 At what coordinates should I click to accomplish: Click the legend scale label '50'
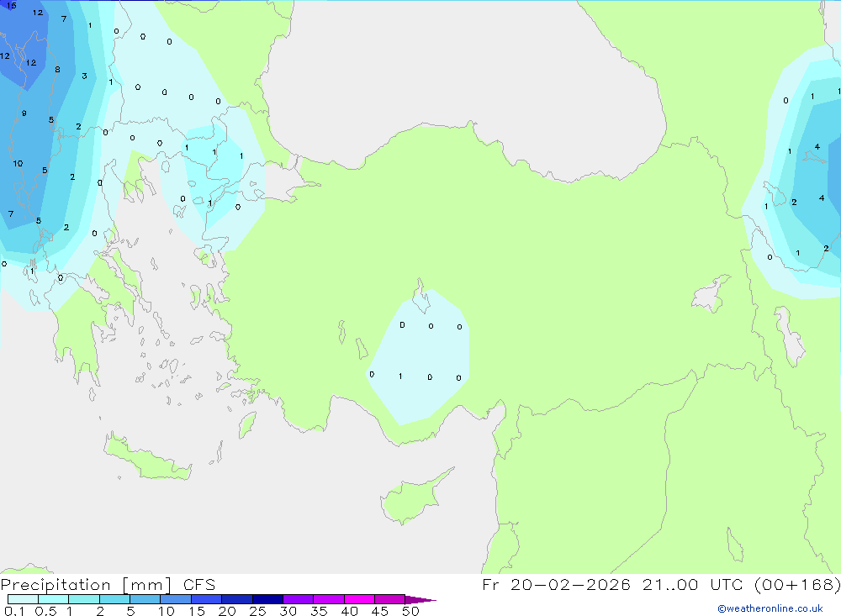411,611
